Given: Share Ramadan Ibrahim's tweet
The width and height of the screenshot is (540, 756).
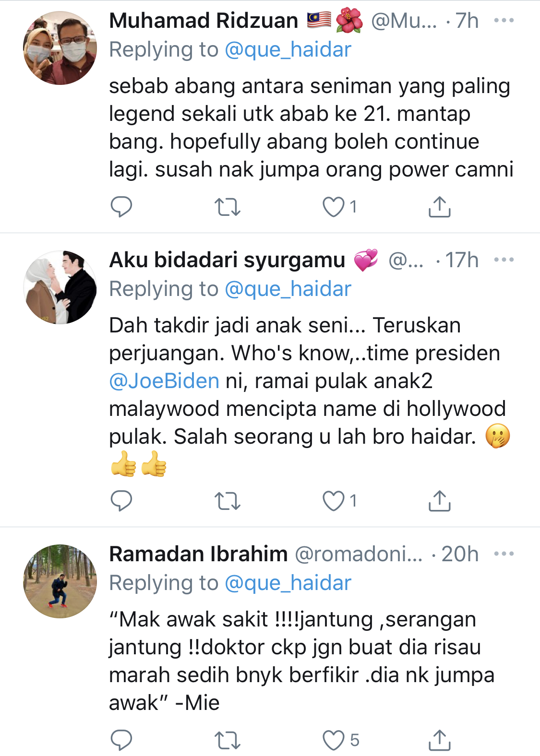Looking at the screenshot, I should 439,740.
